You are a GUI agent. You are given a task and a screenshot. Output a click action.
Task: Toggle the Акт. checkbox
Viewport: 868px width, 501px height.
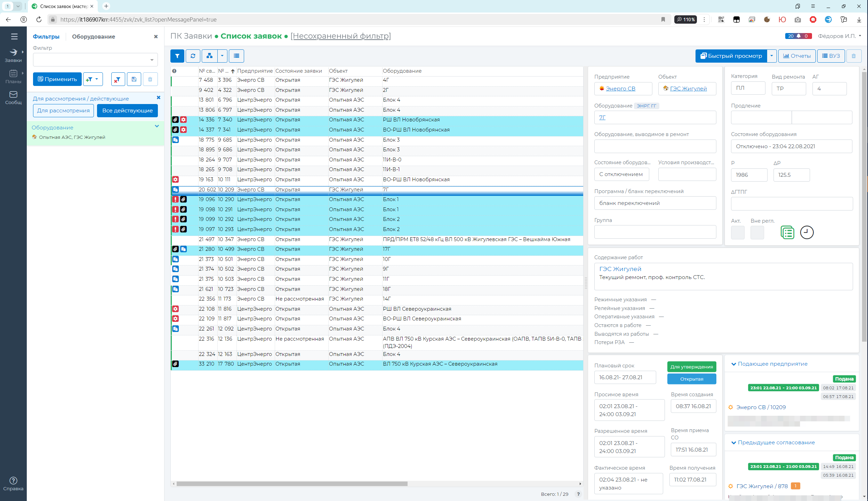[737, 232]
